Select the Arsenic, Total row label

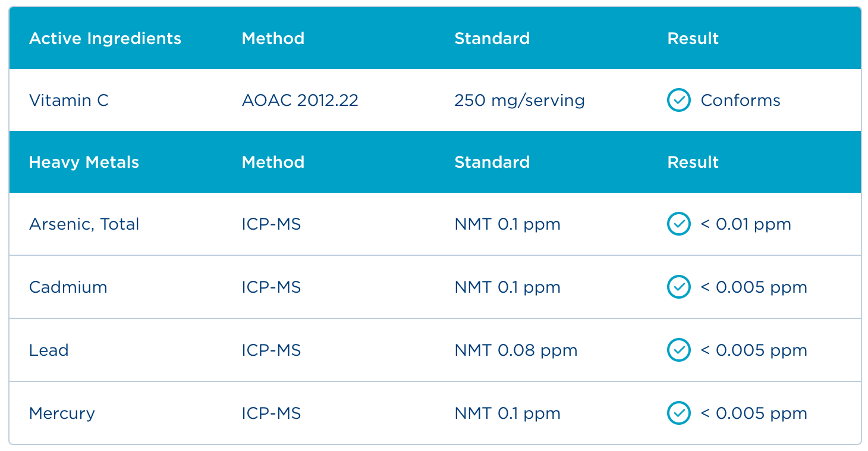click(x=84, y=224)
